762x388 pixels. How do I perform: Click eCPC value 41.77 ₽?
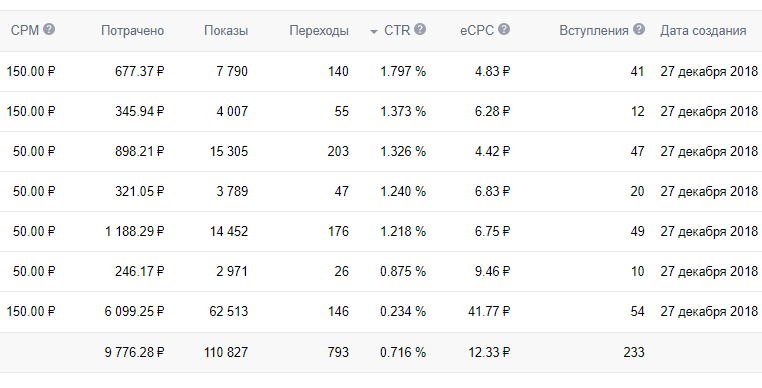point(489,311)
